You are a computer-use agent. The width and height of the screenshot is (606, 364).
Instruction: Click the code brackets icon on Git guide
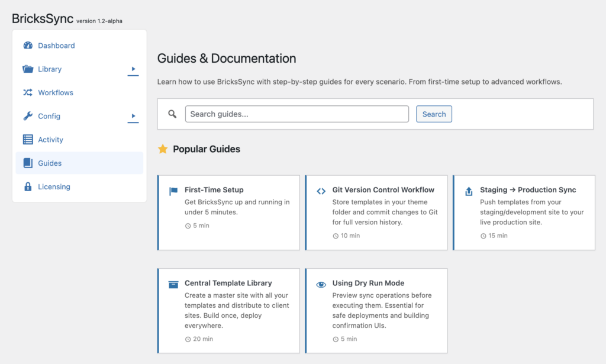click(321, 191)
